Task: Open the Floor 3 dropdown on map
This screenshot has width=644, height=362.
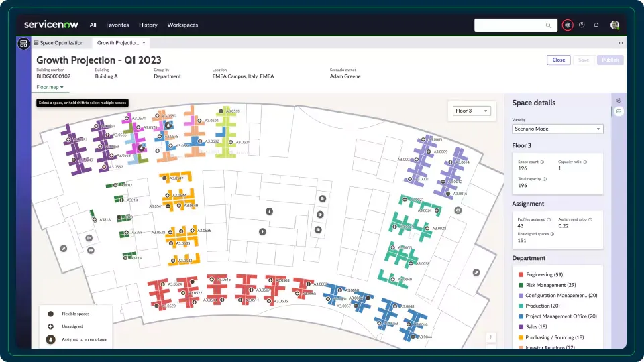Action: 472,111
